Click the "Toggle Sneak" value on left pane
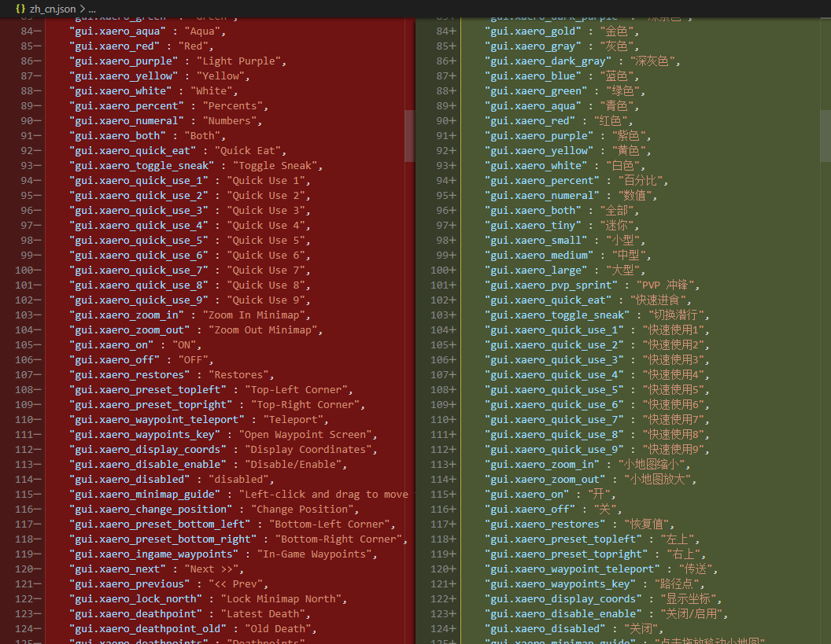Screen dimensions: 831x644 point(275,166)
